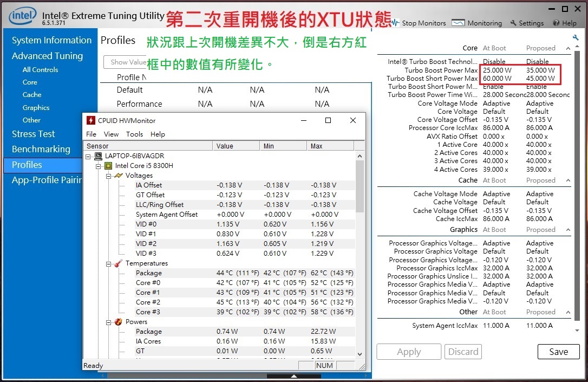Click the blue wrench icon above the Proposed column
This screenshot has width=588, height=382.
[x=575, y=37]
